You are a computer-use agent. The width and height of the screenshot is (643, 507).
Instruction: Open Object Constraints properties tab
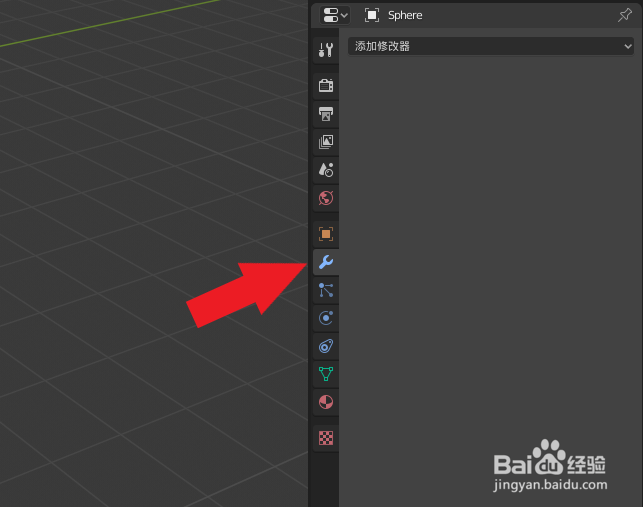(x=326, y=346)
